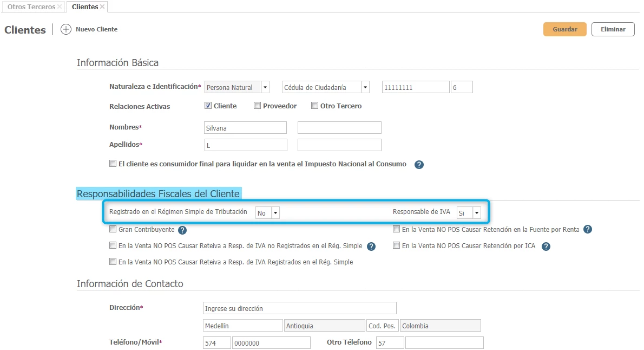Viewport: 644px width, 350px height.
Task: Click help icon next to Impuesto Nacional al Consumo
Action: tap(419, 165)
